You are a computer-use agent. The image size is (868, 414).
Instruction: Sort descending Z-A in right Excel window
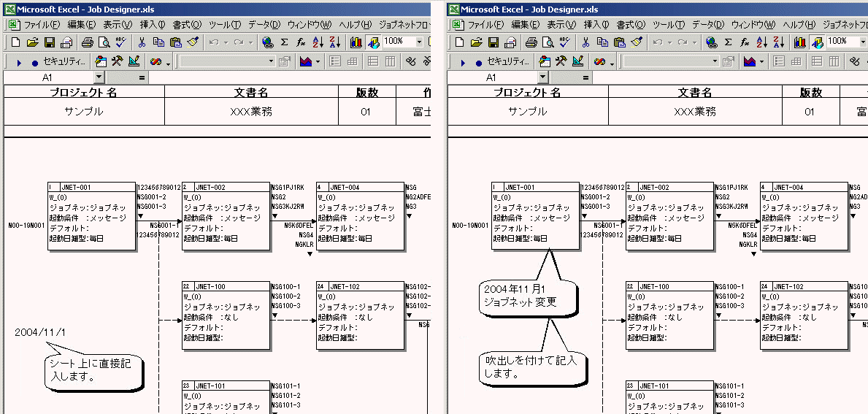tap(779, 42)
